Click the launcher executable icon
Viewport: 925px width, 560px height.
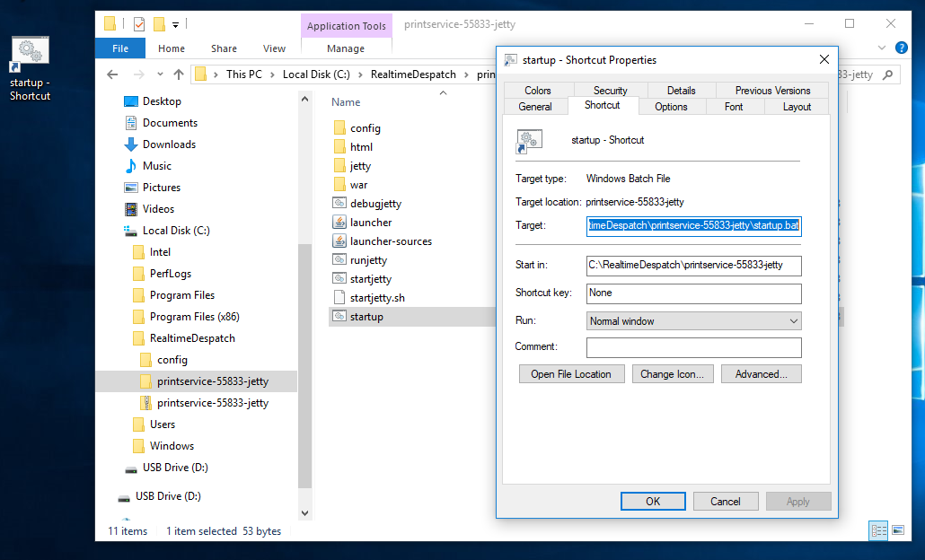pos(339,222)
